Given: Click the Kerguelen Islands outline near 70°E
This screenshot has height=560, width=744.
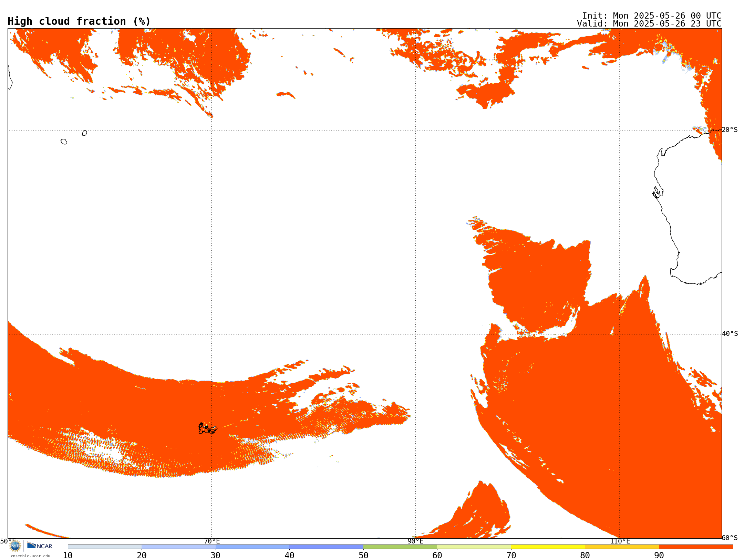Looking at the screenshot, I should coord(208,428).
